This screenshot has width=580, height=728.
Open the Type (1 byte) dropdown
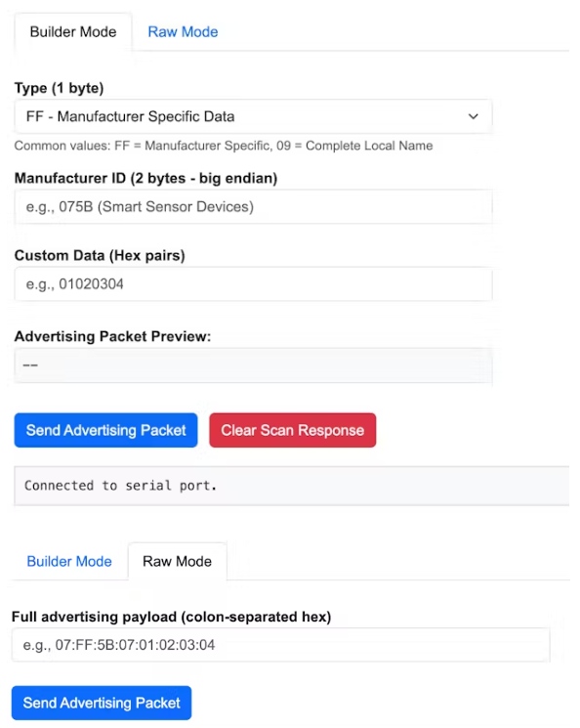(x=253, y=116)
